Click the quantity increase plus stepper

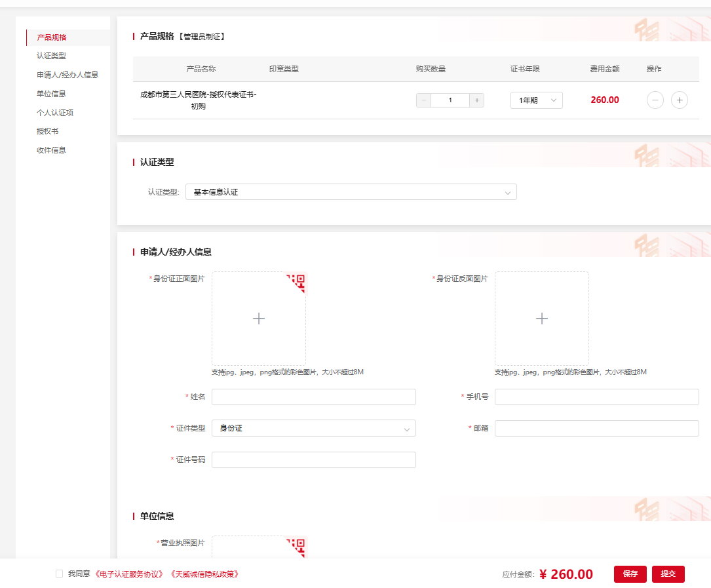pos(477,100)
